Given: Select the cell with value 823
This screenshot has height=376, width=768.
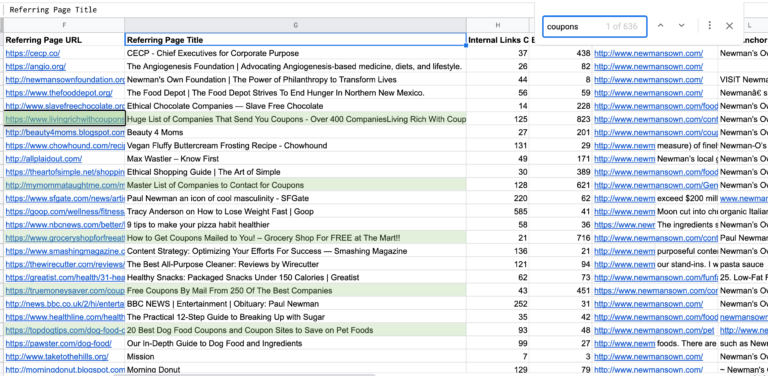Looking at the screenshot, I should point(561,119).
